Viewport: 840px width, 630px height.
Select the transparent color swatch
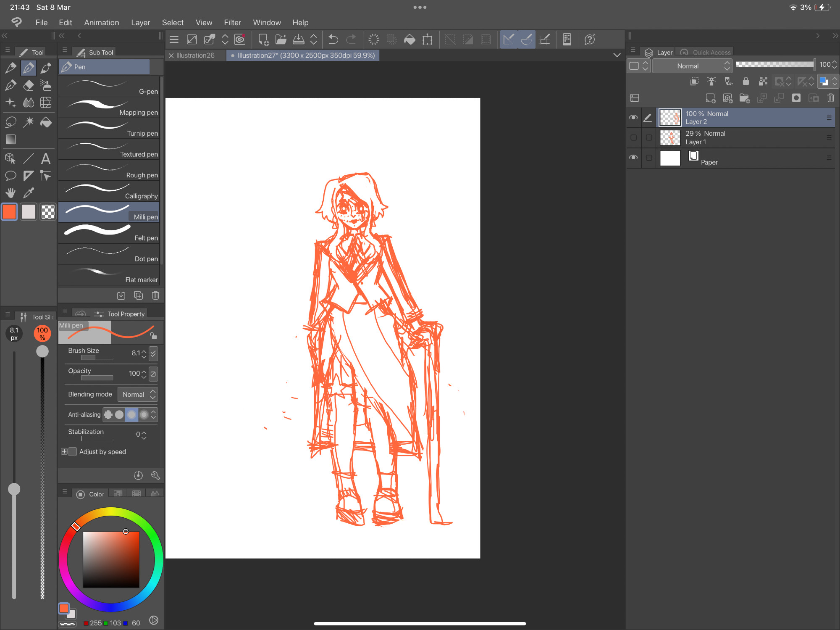[48, 211]
